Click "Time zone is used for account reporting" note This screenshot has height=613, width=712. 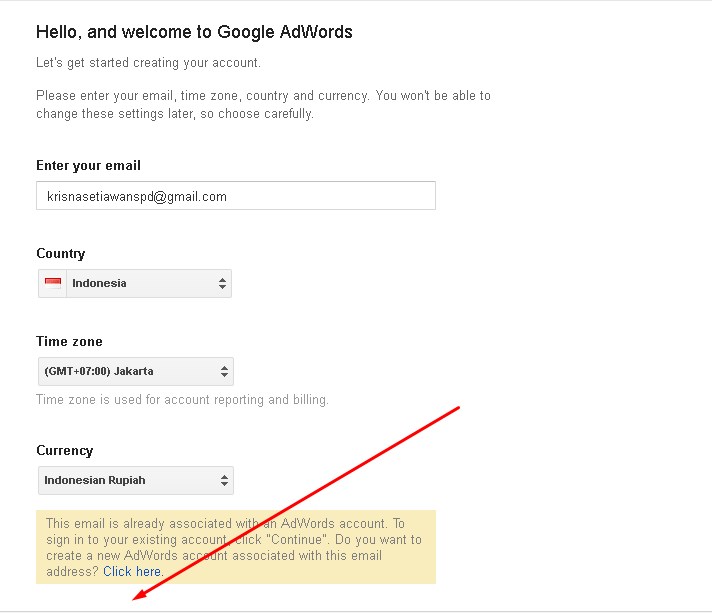182,400
